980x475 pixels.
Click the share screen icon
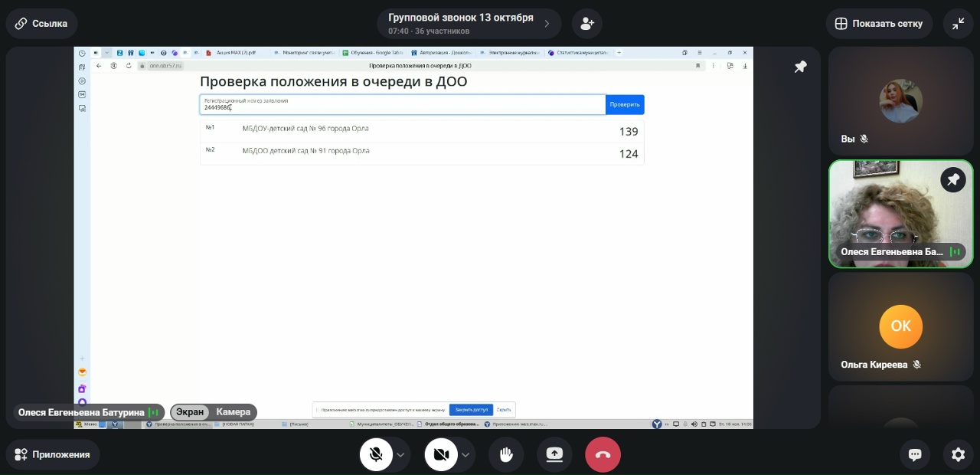click(x=554, y=454)
